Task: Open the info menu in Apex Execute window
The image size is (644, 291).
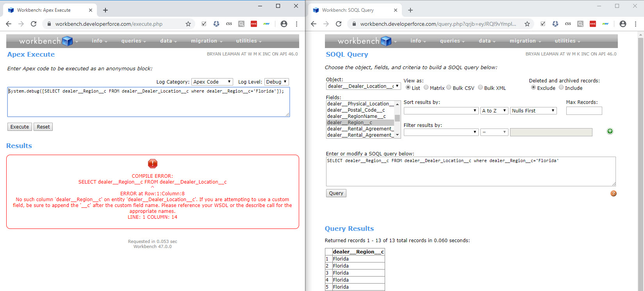Action: point(99,41)
